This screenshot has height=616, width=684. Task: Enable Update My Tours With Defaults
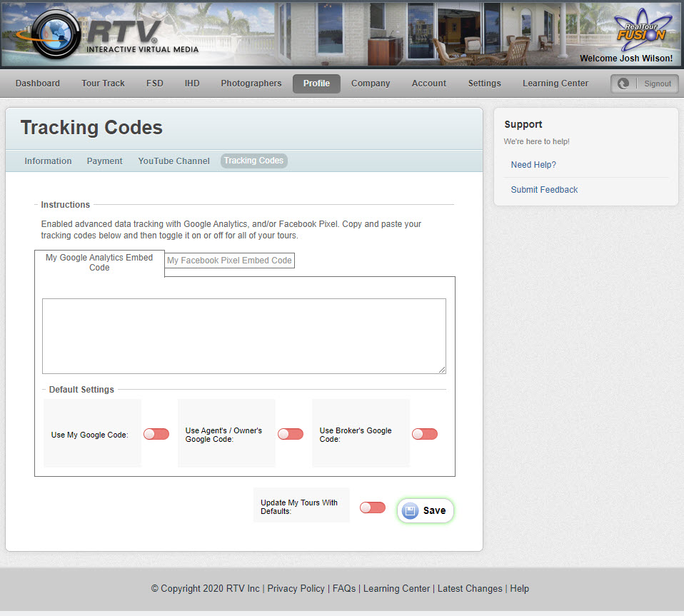coord(373,508)
